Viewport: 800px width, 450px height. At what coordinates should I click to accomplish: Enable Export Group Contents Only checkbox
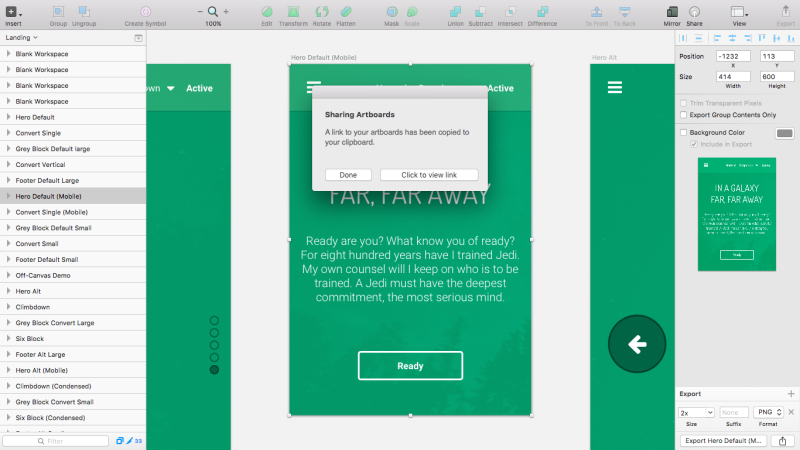683,115
